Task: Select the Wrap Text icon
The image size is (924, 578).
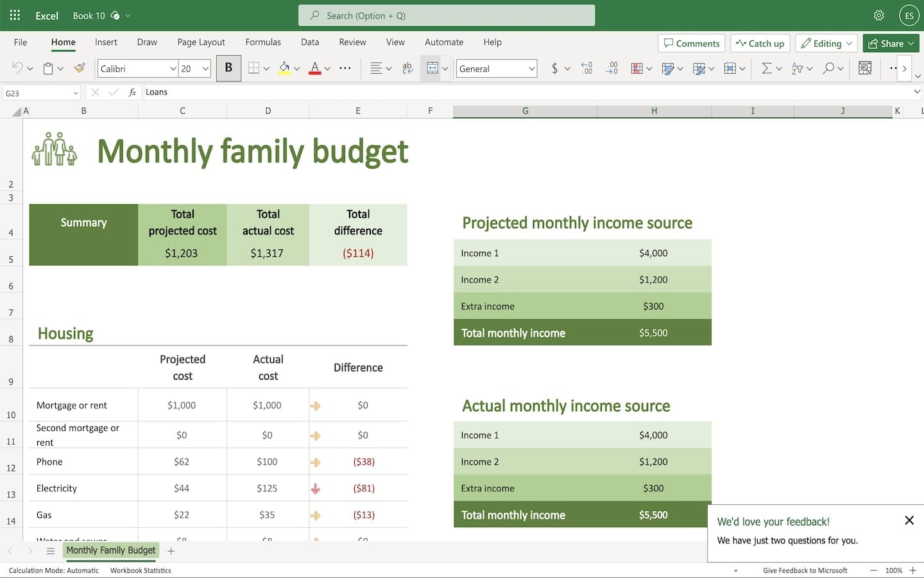Action: [x=408, y=68]
